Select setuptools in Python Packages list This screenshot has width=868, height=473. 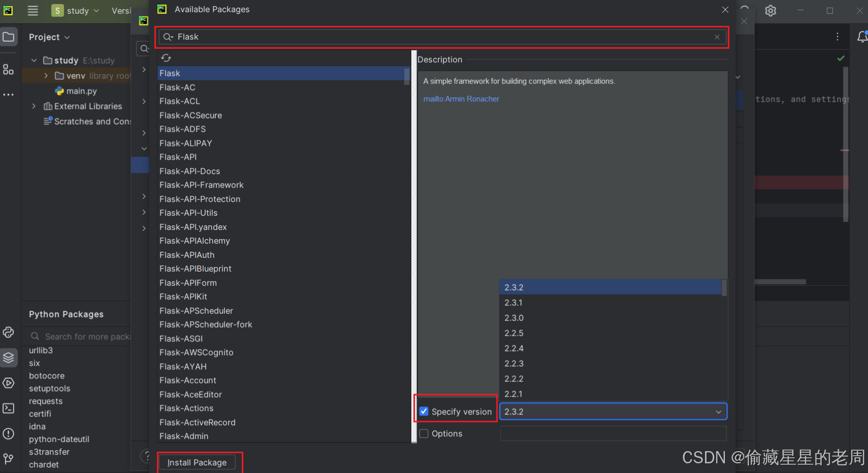click(49, 389)
